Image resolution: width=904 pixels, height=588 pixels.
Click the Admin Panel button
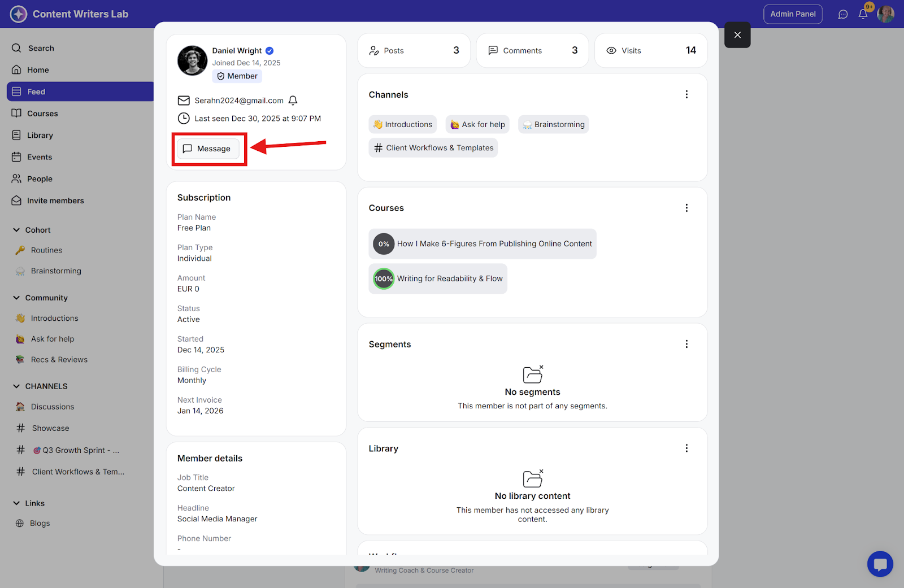tap(793, 14)
